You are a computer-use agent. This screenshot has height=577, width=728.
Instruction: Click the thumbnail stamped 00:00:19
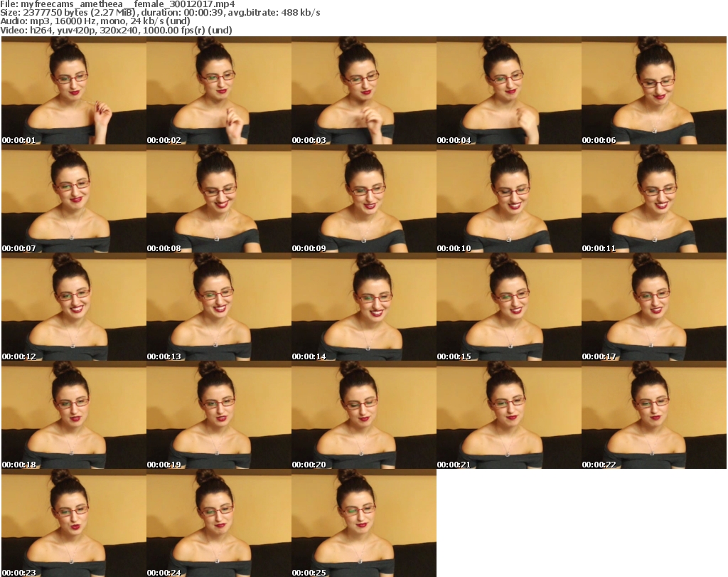[219, 415]
